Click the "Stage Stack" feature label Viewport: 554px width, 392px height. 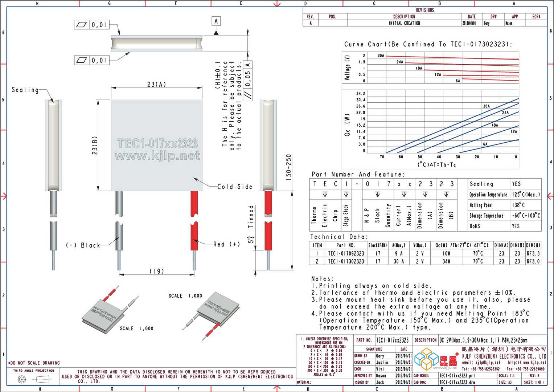pos(346,215)
